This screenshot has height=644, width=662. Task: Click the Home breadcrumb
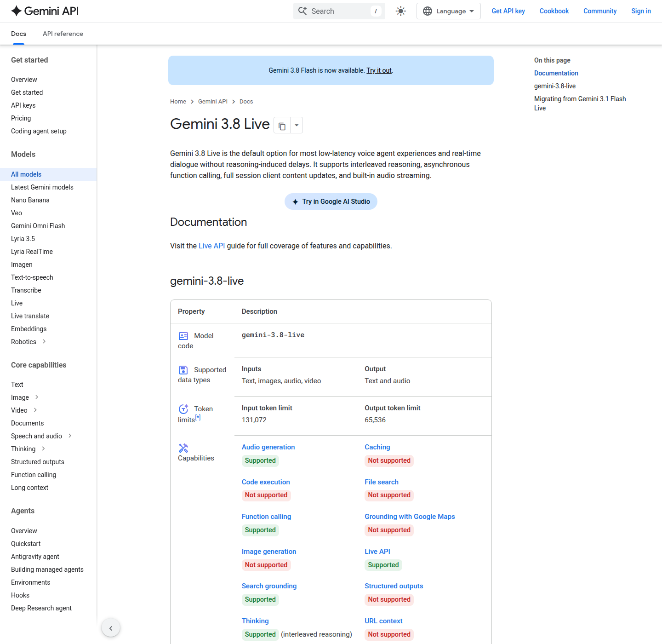pos(178,101)
